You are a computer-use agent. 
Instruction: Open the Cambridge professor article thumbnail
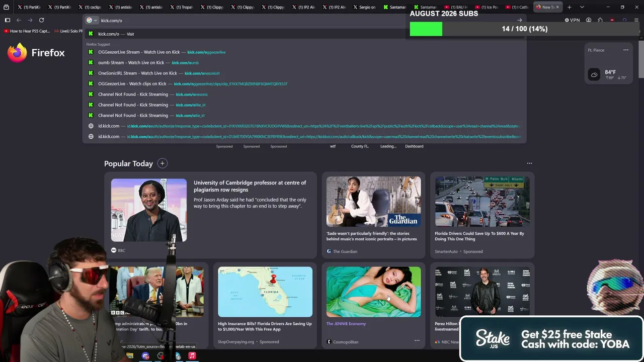pyautogui.click(x=149, y=210)
